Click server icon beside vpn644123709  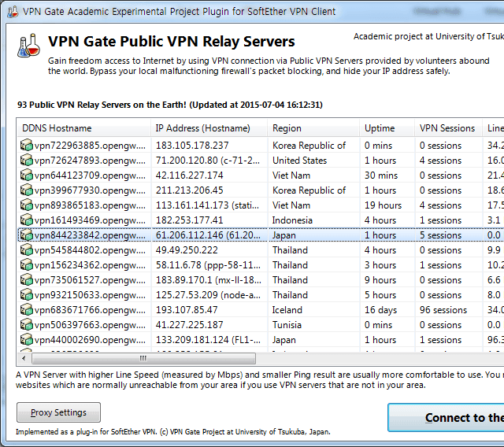(x=27, y=175)
